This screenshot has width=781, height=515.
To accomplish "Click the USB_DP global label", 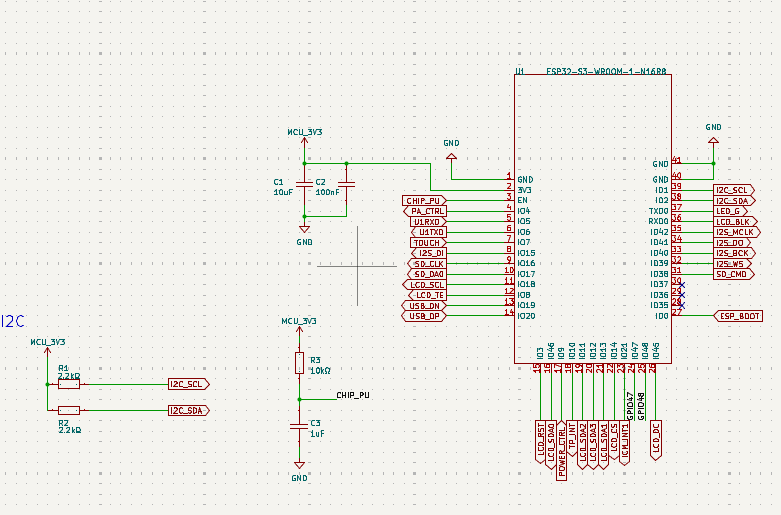I will point(424,316).
